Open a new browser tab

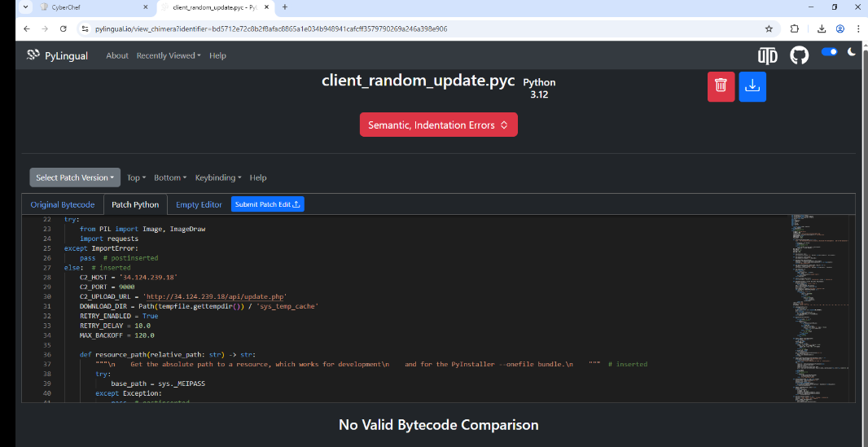[284, 7]
